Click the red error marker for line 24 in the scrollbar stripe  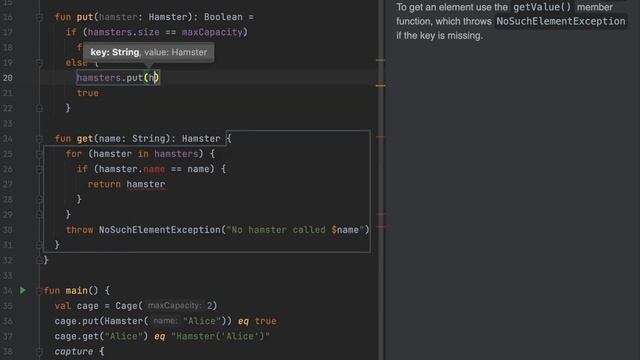click(x=380, y=137)
